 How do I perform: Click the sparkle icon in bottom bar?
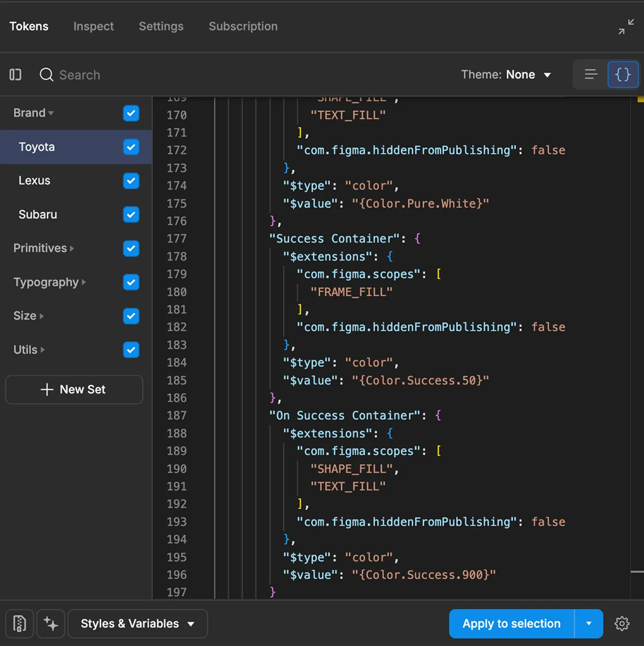(x=51, y=623)
